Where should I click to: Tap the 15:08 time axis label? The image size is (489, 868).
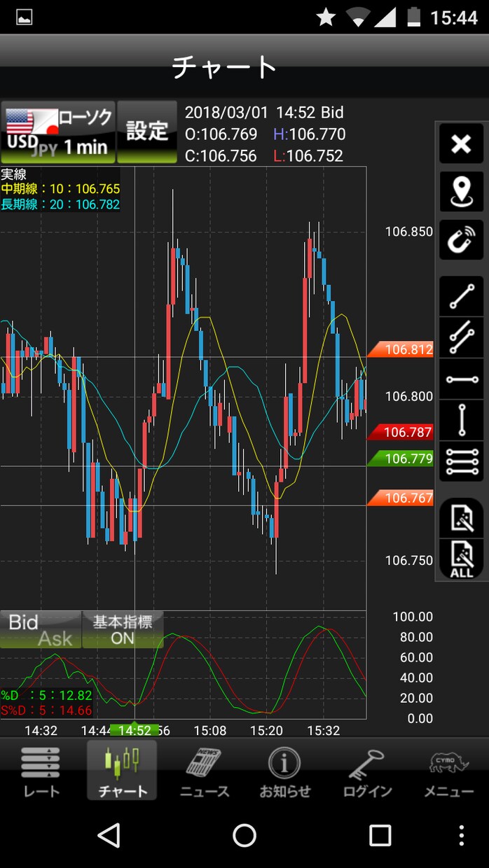tap(210, 730)
